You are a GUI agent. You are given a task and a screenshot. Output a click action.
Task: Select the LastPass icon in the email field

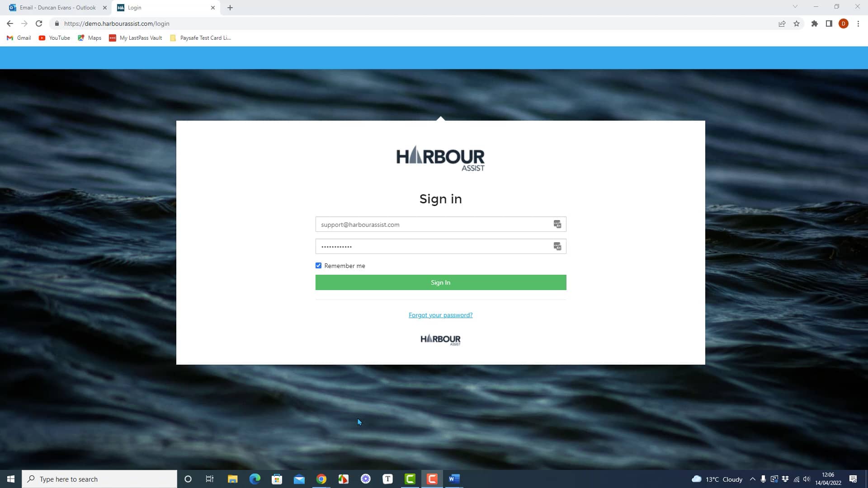(x=557, y=224)
